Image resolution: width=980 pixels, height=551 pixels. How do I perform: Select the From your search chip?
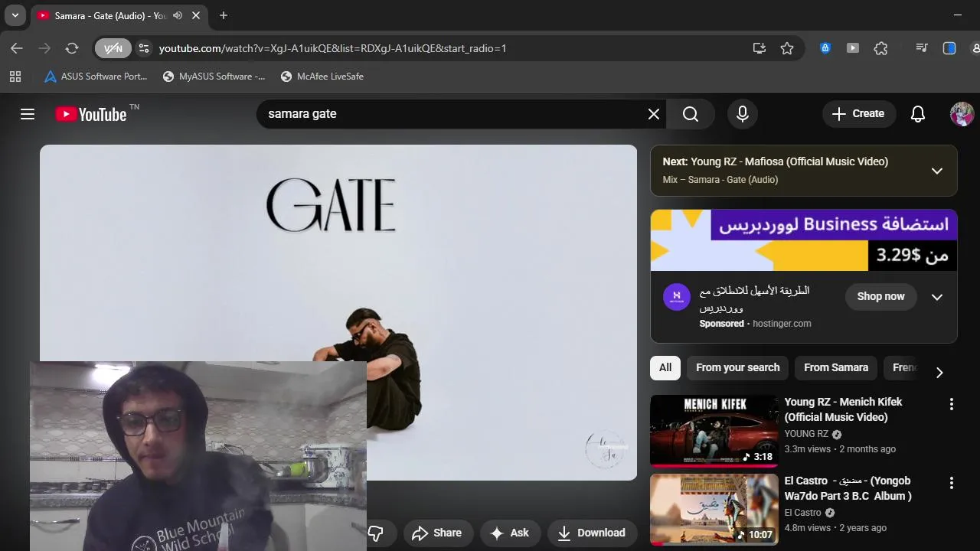click(x=738, y=368)
